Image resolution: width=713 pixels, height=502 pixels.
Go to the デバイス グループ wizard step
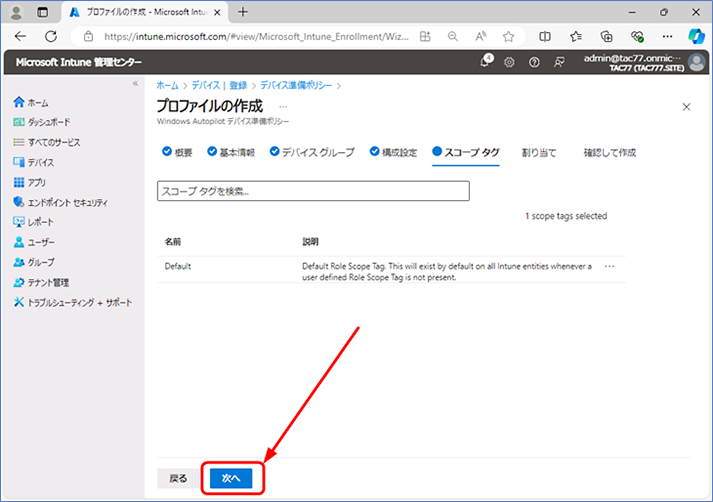pos(312,152)
